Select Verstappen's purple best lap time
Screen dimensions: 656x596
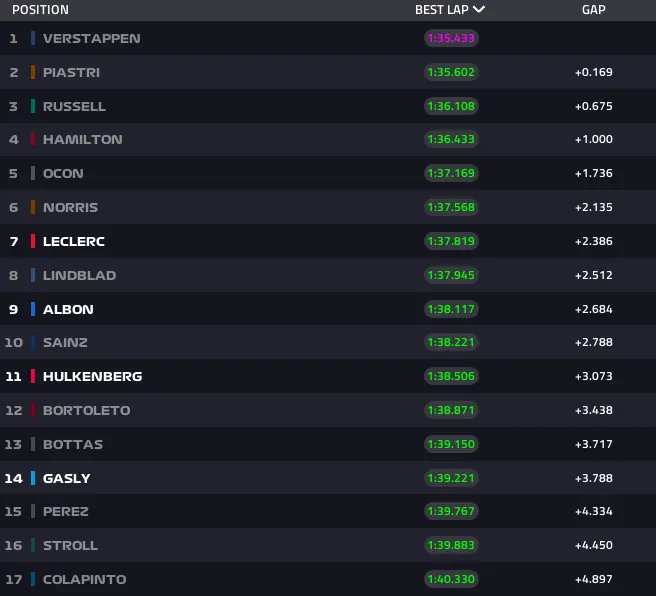coord(451,38)
